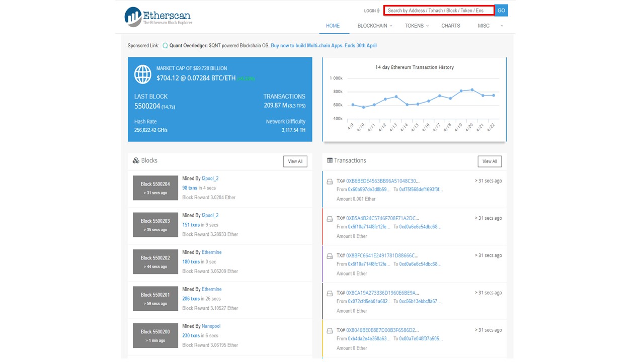This screenshot has height=362, width=644.
Task: Click the icon beside TX# 0X8CA19A273336D
Action: [330, 293]
